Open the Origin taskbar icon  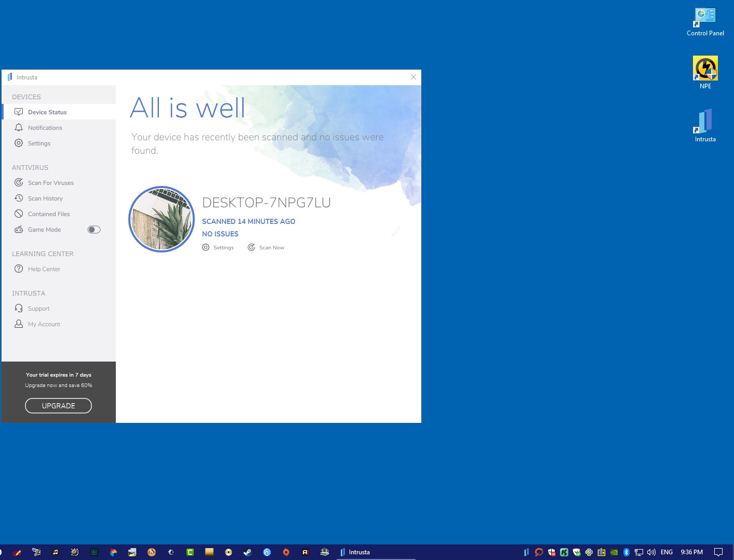(x=286, y=552)
